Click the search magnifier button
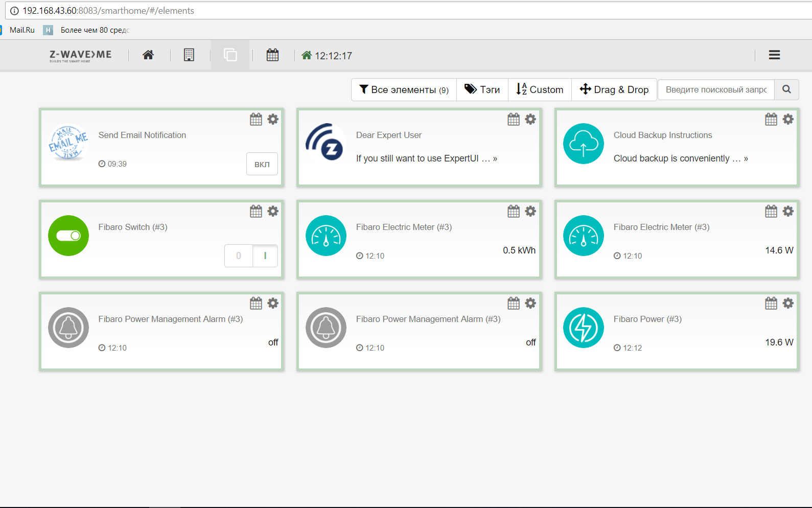The width and height of the screenshot is (812, 508). click(787, 89)
